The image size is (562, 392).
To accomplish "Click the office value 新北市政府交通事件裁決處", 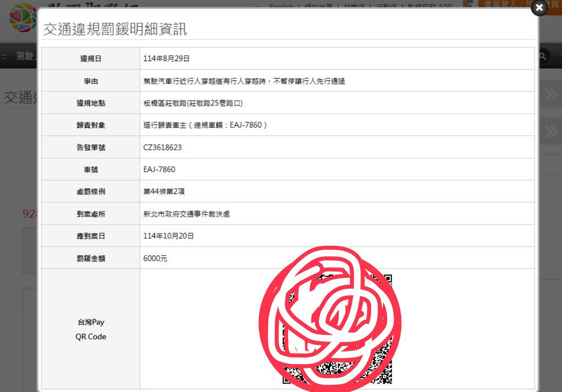I will click(186, 214).
